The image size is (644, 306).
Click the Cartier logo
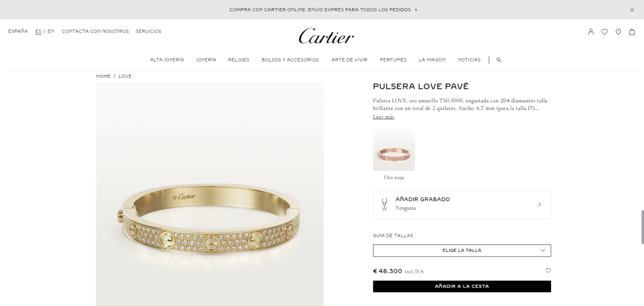pyautogui.click(x=326, y=36)
